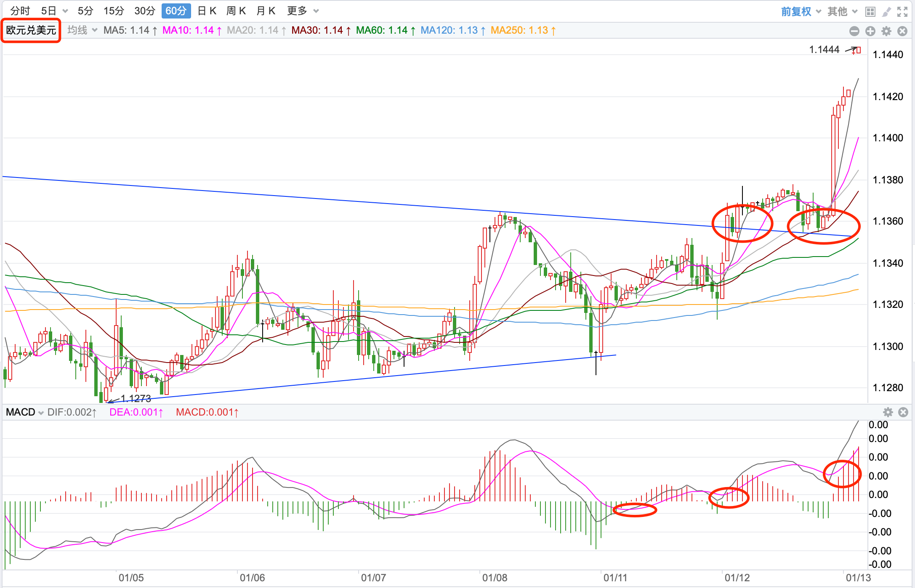Viewport: 915px width, 588px height.
Task: Open main chart indicator settings gear
Action: pos(886,31)
